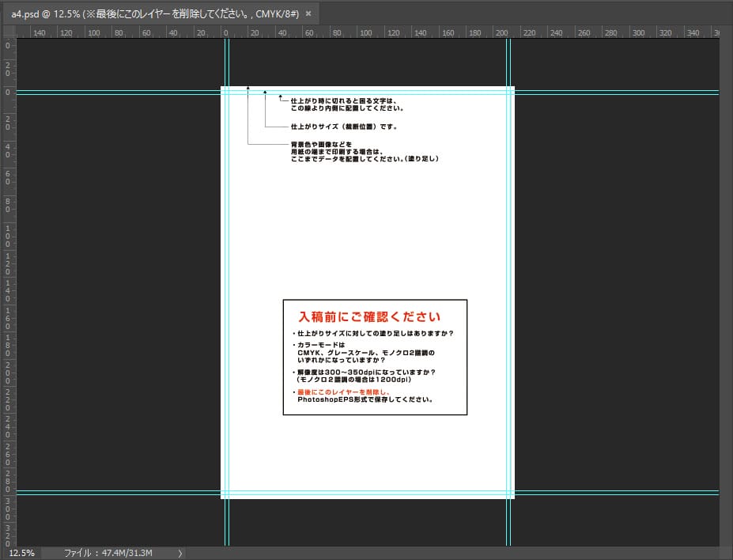Click the line PhotoshopEPS形式で保存してください。
The image size is (733, 560).
(365, 399)
